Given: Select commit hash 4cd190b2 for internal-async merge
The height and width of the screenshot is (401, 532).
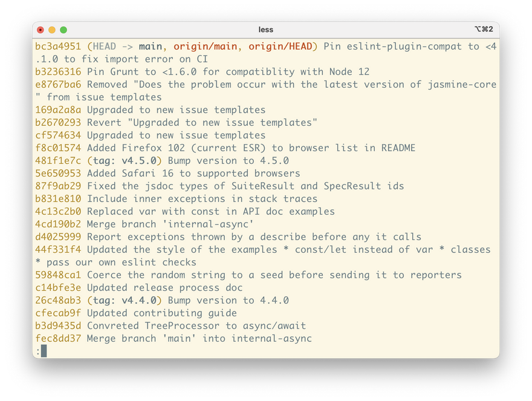Looking at the screenshot, I should [x=58, y=224].
